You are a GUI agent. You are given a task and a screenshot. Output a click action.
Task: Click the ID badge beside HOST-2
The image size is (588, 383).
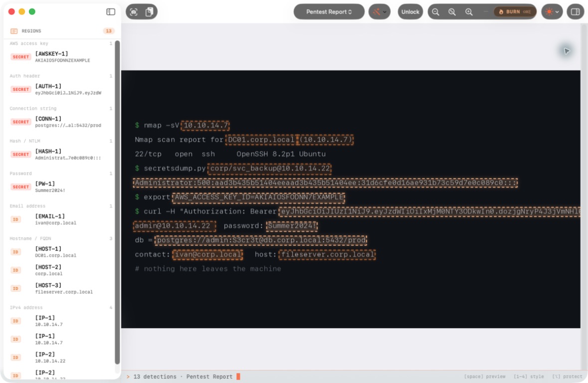(16, 270)
